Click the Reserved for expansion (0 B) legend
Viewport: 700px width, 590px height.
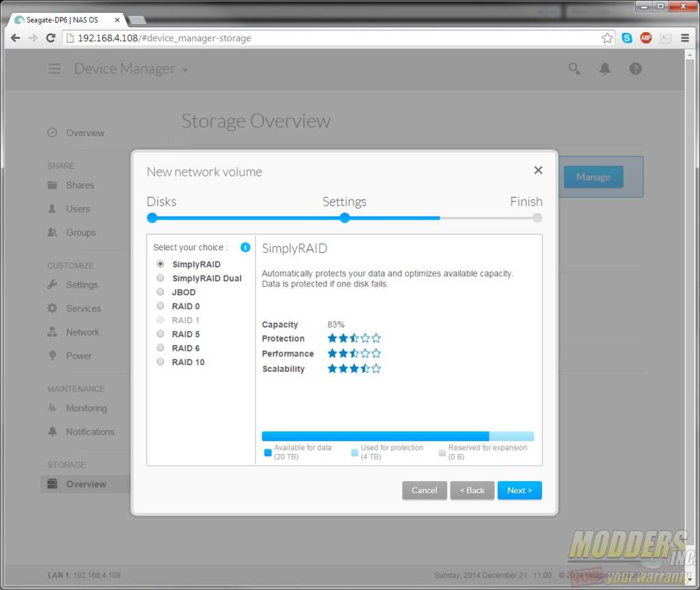pos(483,452)
